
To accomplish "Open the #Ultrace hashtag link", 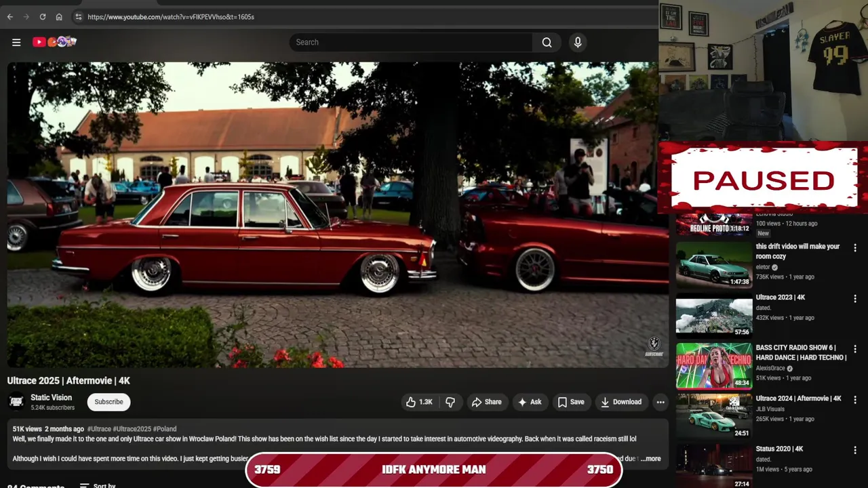I will point(99,429).
